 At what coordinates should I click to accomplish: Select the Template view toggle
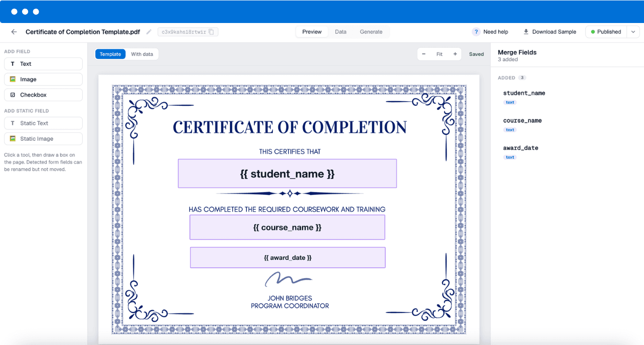(x=110, y=54)
